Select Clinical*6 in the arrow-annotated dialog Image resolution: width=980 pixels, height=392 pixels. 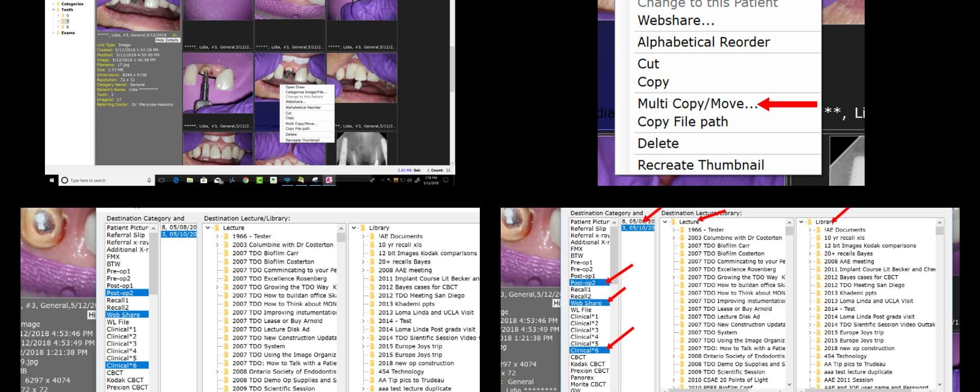(x=589, y=350)
